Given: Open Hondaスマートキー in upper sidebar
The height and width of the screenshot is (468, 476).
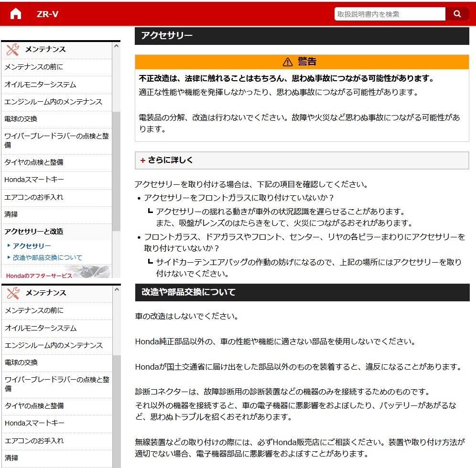Looking at the screenshot, I should coord(56,180).
